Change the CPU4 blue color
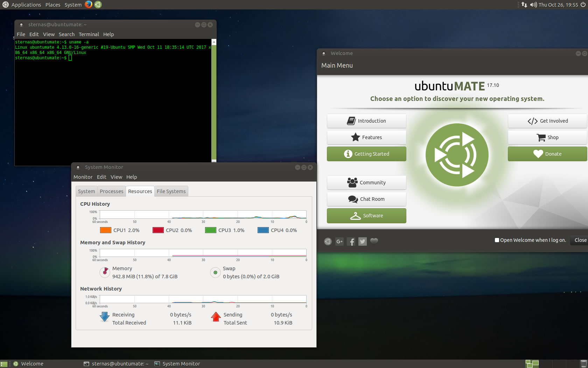588x368 pixels. (x=263, y=230)
